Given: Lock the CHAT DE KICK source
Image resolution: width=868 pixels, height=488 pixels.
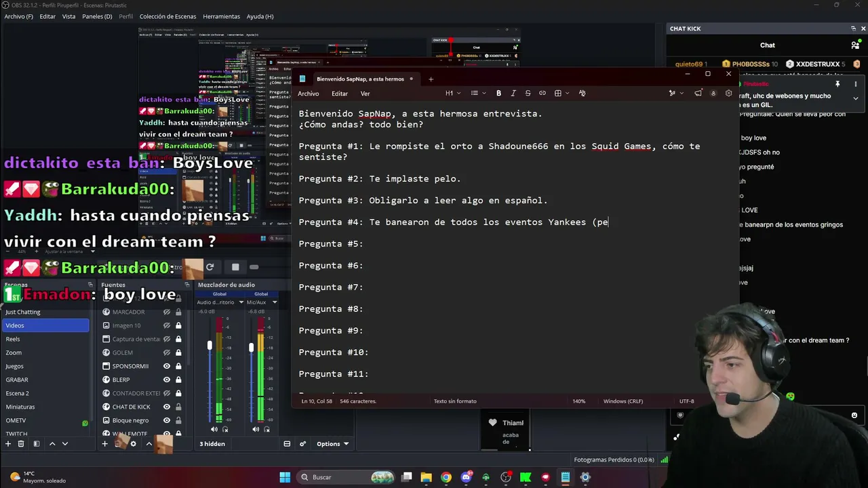Looking at the screenshot, I should click(178, 407).
